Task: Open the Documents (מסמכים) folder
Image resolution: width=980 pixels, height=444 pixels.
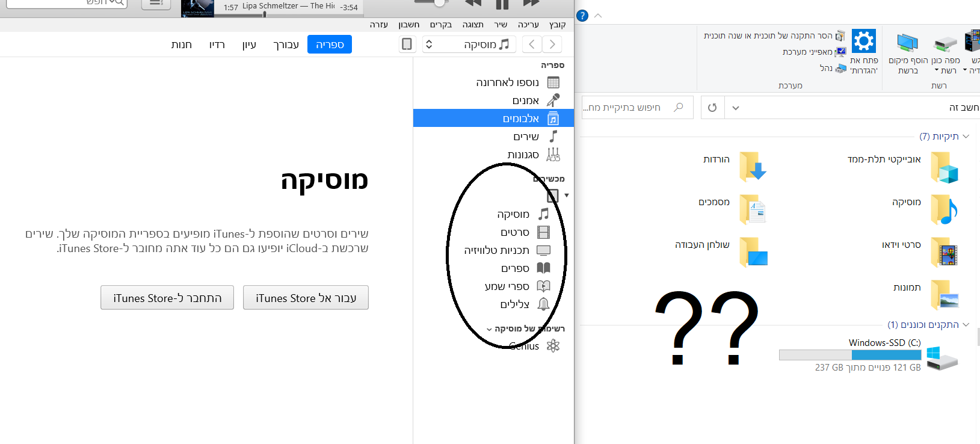Action: [x=732, y=209]
